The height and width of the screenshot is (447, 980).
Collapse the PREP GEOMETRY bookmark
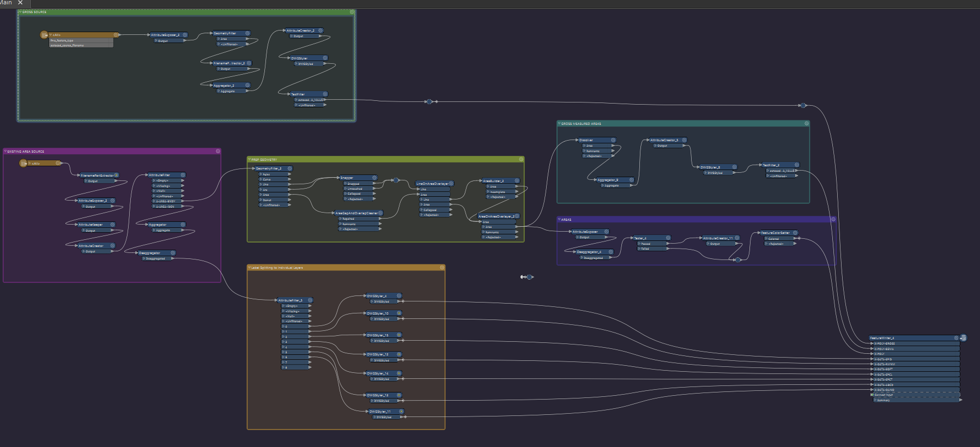tap(250, 160)
